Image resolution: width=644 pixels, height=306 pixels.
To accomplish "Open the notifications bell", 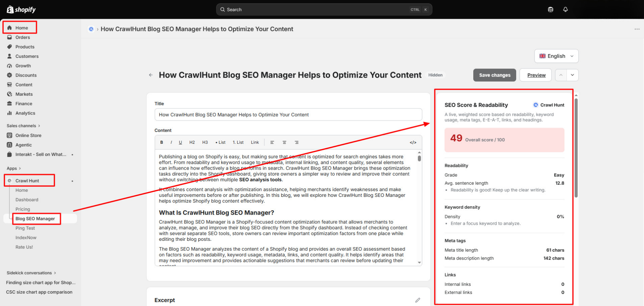I will tap(566, 9).
